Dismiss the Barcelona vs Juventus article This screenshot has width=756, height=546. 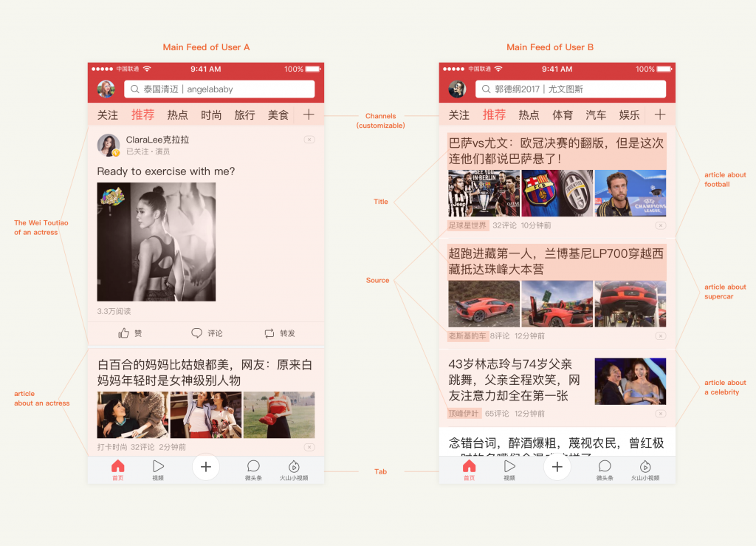(660, 225)
